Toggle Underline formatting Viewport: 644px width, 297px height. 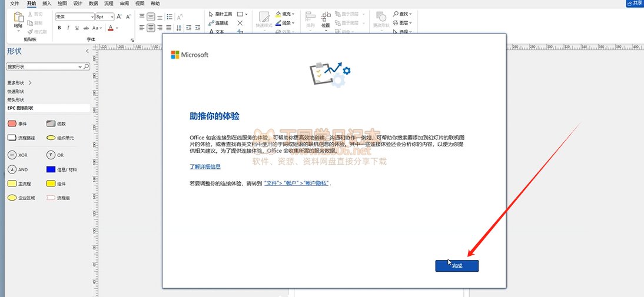[77, 28]
